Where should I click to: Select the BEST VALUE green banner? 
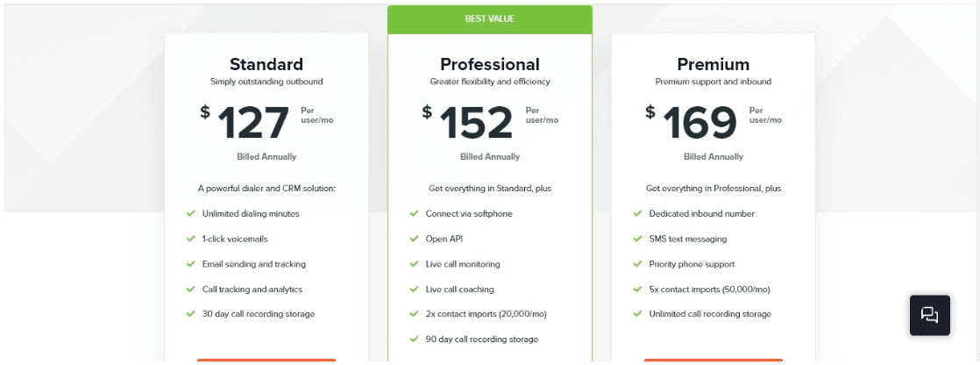point(490,19)
